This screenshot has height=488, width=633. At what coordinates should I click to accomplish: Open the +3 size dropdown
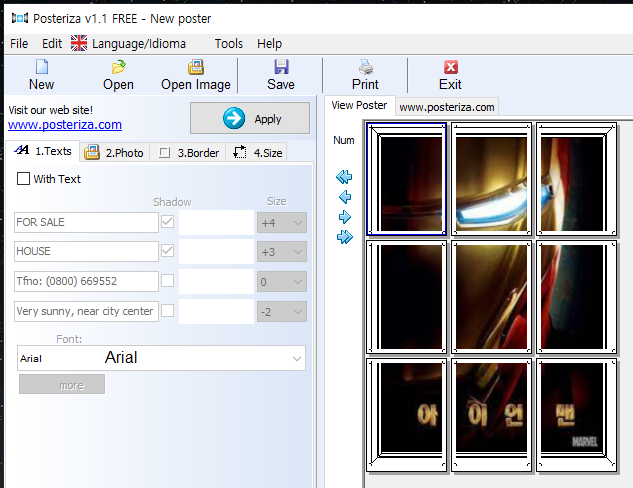click(282, 252)
